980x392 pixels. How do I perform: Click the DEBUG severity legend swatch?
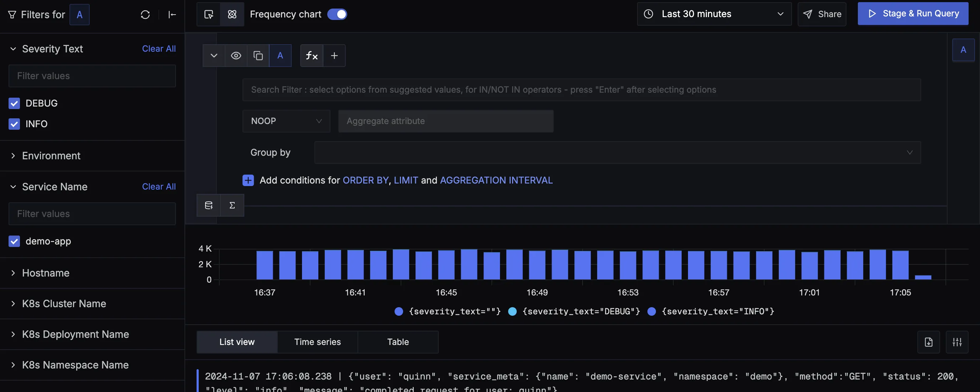pos(512,311)
